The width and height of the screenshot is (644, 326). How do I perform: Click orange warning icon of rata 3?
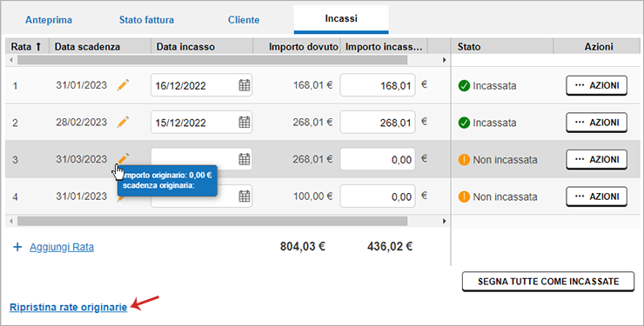coord(464,159)
